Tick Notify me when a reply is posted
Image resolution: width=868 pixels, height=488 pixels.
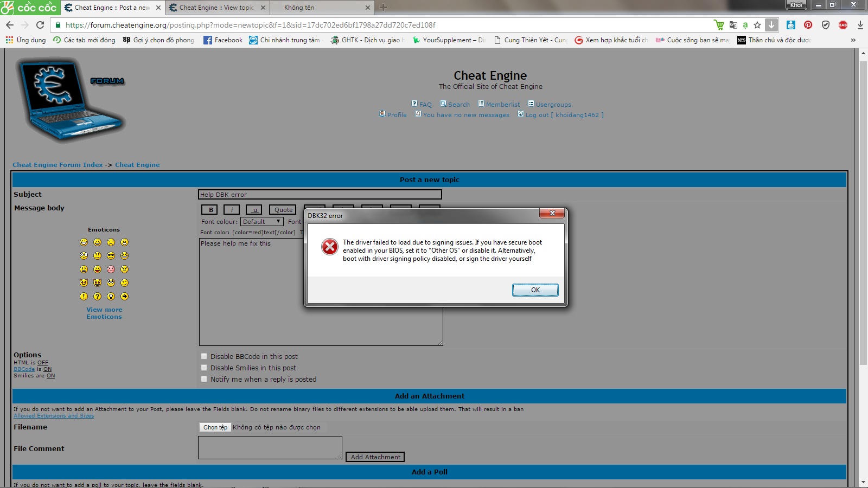point(204,379)
